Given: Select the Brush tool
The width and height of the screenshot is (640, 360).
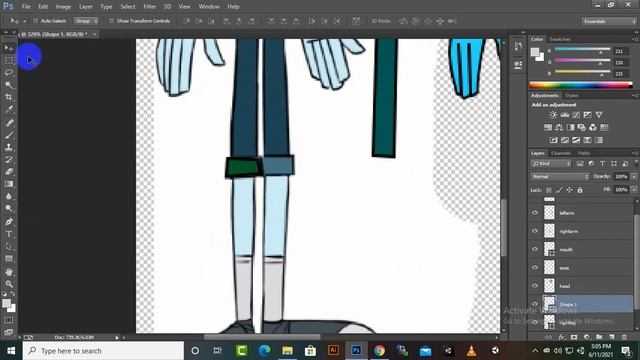Looking at the screenshot, I should coord(9,135).
